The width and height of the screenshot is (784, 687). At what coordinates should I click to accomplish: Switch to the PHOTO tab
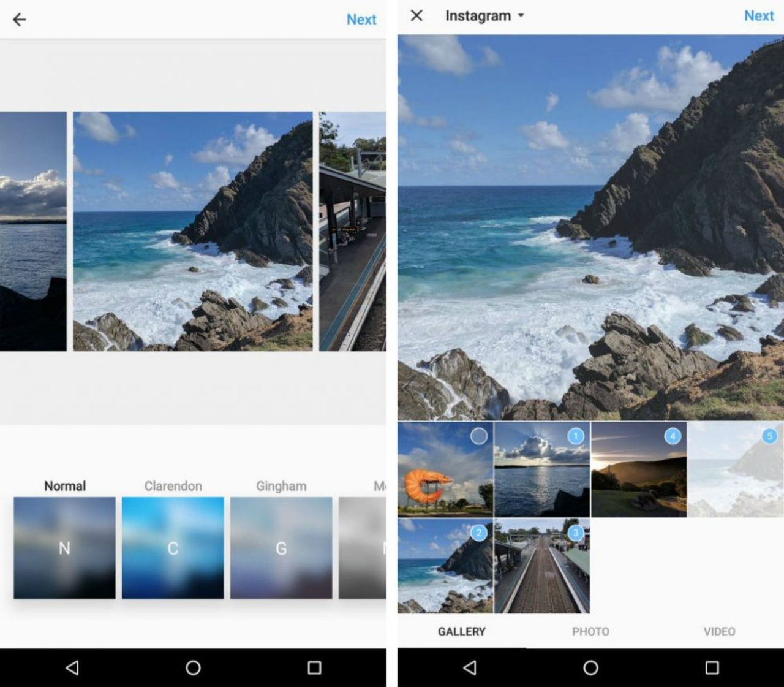point(590,631)
